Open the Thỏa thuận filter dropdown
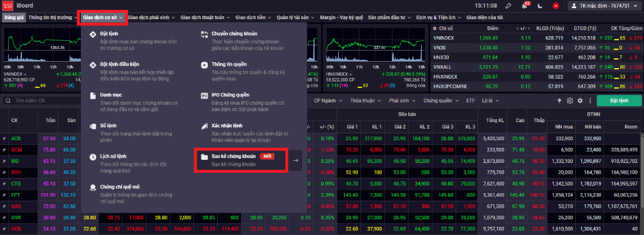The width and height of the screenshot is (644, 235). point(365,101)
